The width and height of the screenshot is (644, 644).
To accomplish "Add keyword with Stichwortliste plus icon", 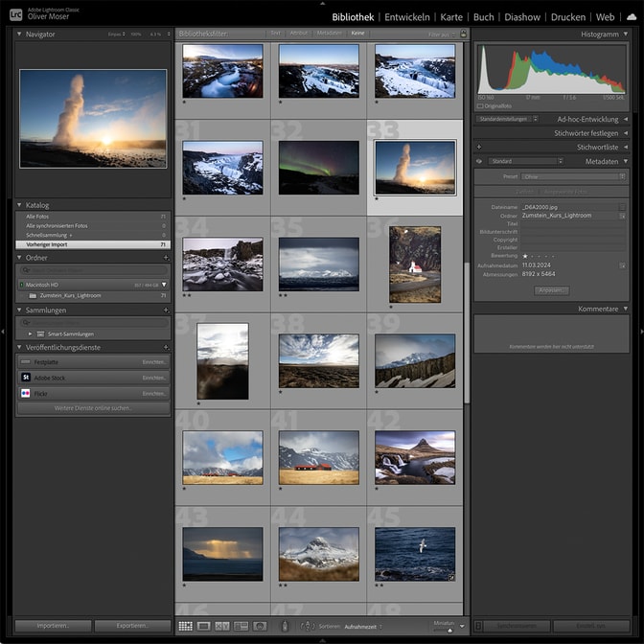I will coord(479,147).
